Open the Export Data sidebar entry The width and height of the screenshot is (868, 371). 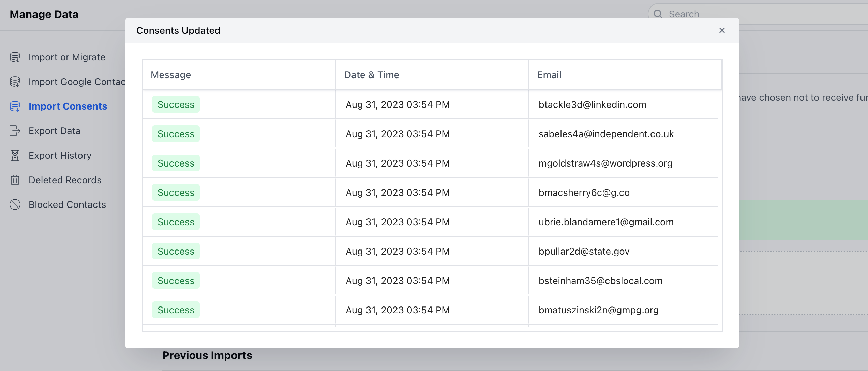[x=55, y=131]
